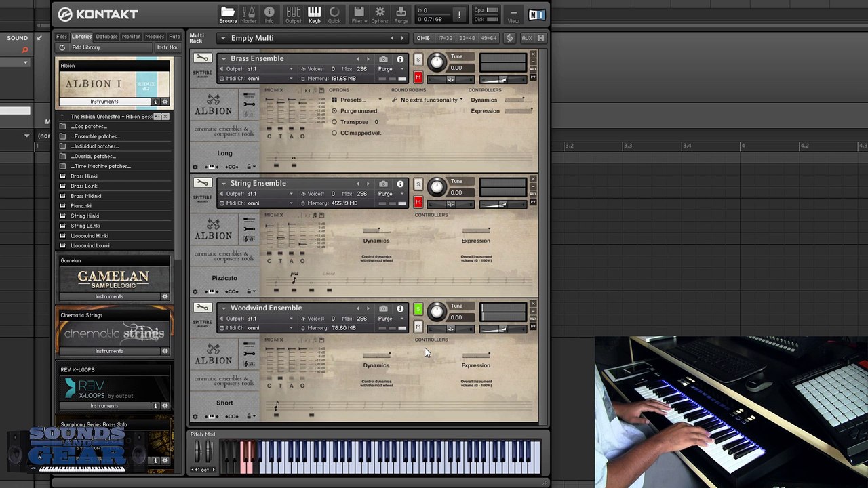The image size is (868, 488).
Task: Open the Brass Ensemble wrench edit mode
Action: [x=202, y=59]
